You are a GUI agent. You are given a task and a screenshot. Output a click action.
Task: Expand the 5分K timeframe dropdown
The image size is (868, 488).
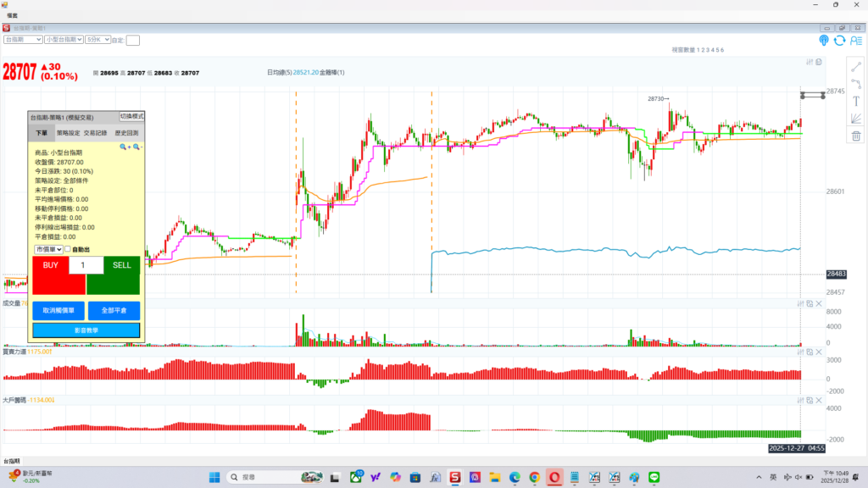(97, 40)
